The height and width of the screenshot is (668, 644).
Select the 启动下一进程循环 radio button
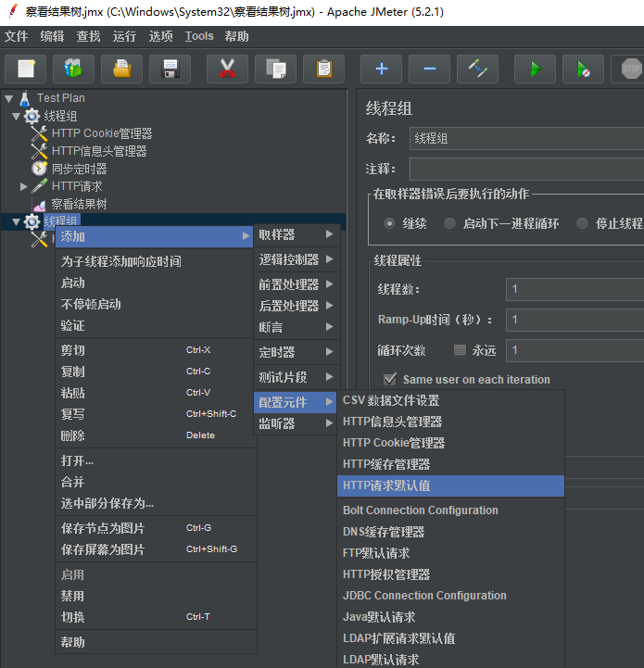coord(449,223)
